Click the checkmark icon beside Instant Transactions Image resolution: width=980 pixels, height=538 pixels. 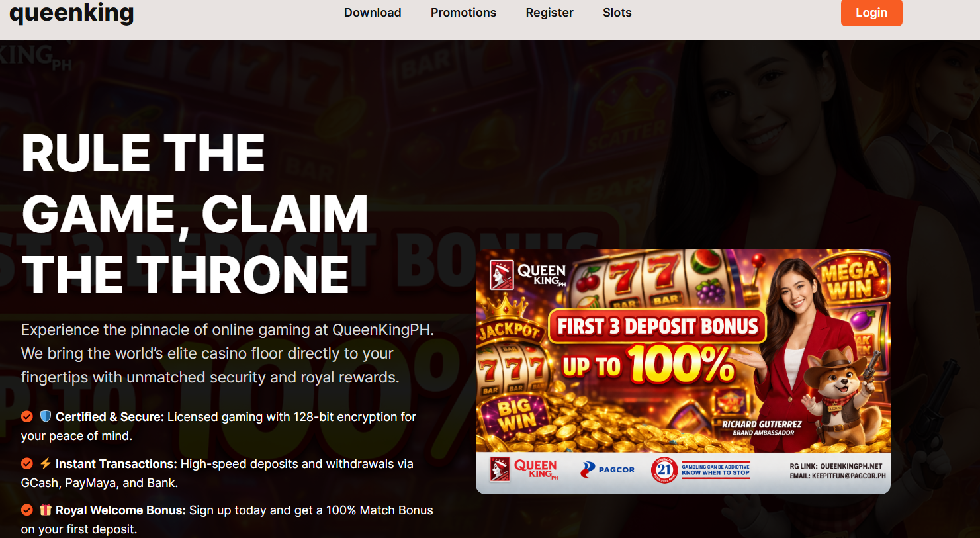click(x=27, y=463)
